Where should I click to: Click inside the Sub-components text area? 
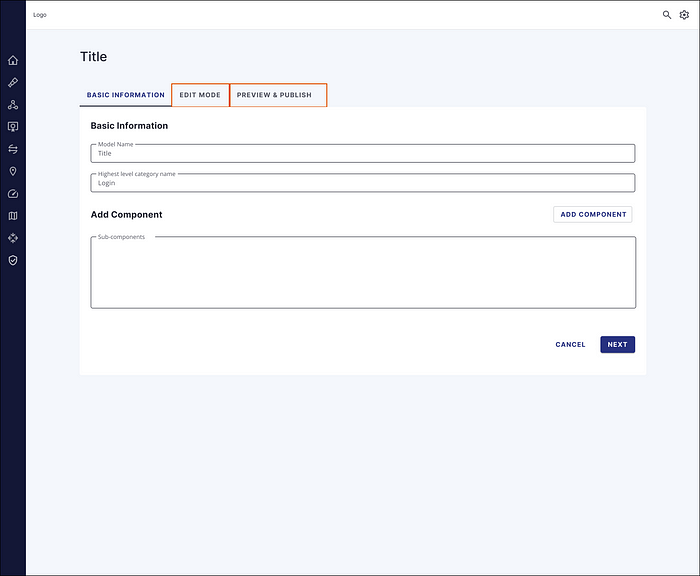[x=363, y=272]
